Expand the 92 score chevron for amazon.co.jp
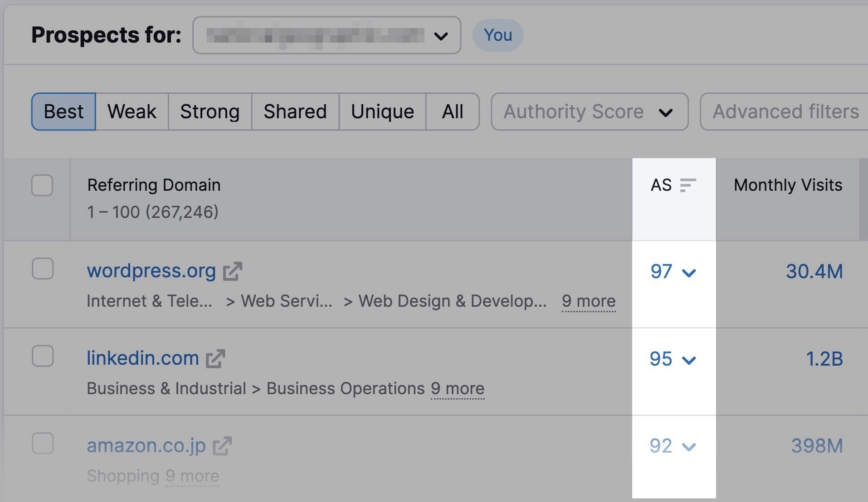This screenshot has width=868, height=502. (689, 447)
